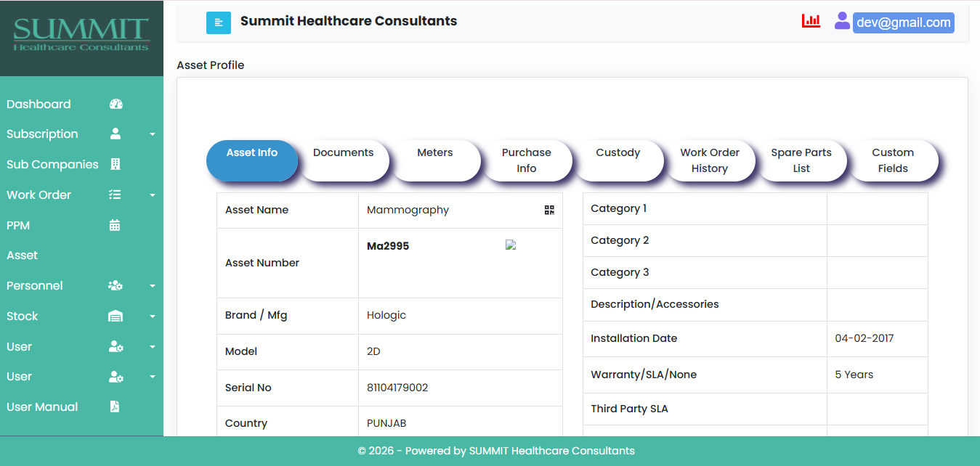
Task: Open the Spare Parts List tab
Action: click(801, 160)
